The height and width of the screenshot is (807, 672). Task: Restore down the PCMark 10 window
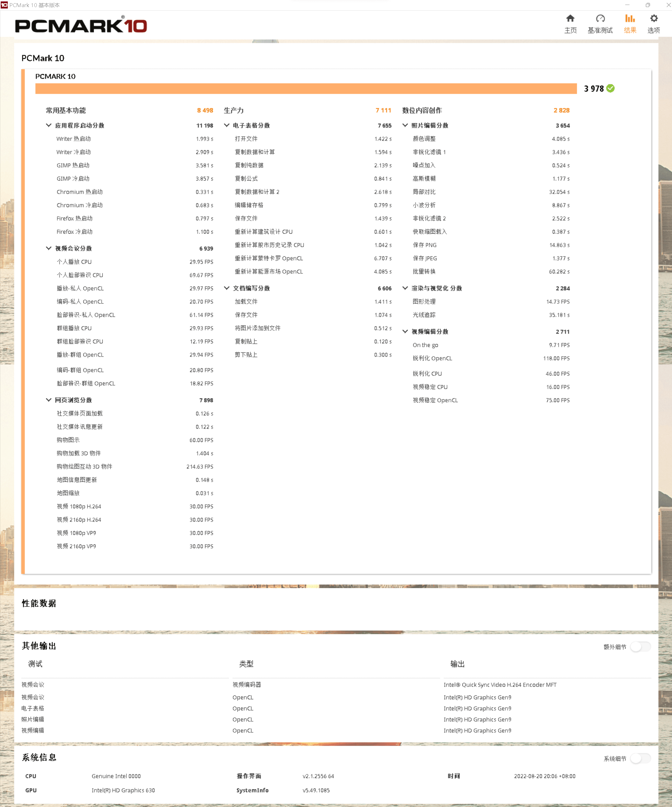(648, 5)
